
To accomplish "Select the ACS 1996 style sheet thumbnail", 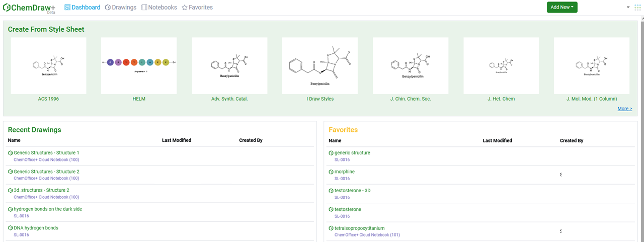I will click(x=48, y=66).
